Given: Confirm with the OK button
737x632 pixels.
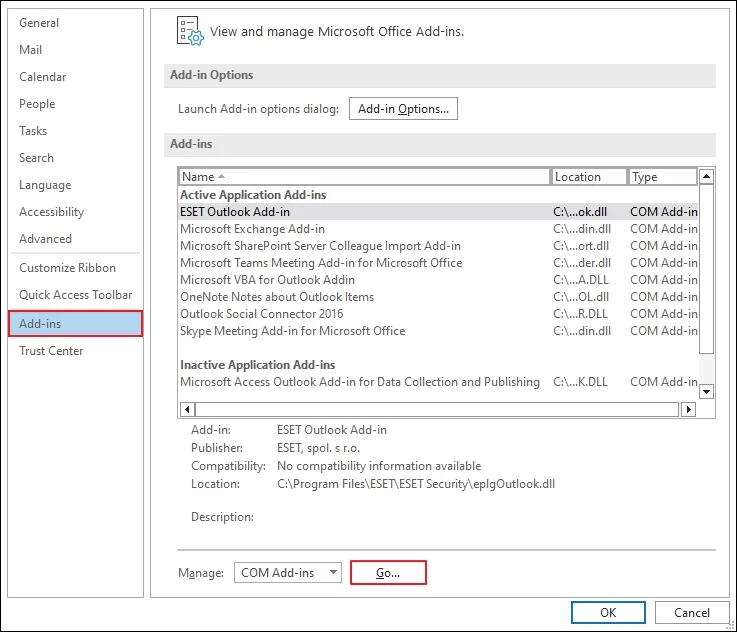Looking at the screenshot, I should pyautogui.click(x=608, y=612).
